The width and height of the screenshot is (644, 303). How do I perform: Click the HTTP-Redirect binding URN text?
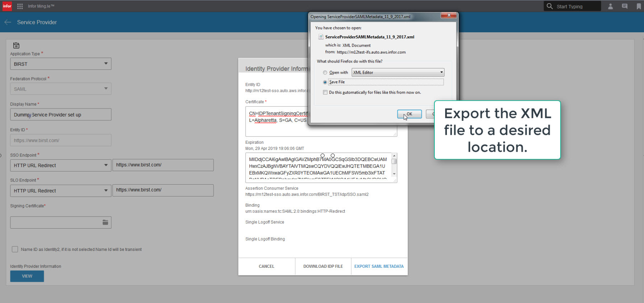pyautogui.click(x=295, y=211)
